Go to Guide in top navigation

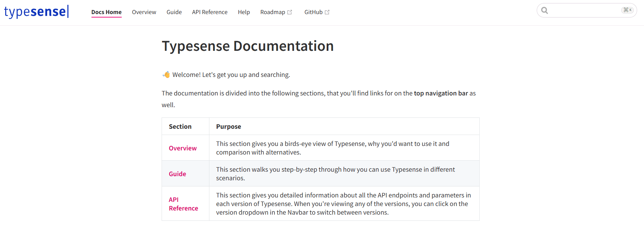click(x=174, y=12)
